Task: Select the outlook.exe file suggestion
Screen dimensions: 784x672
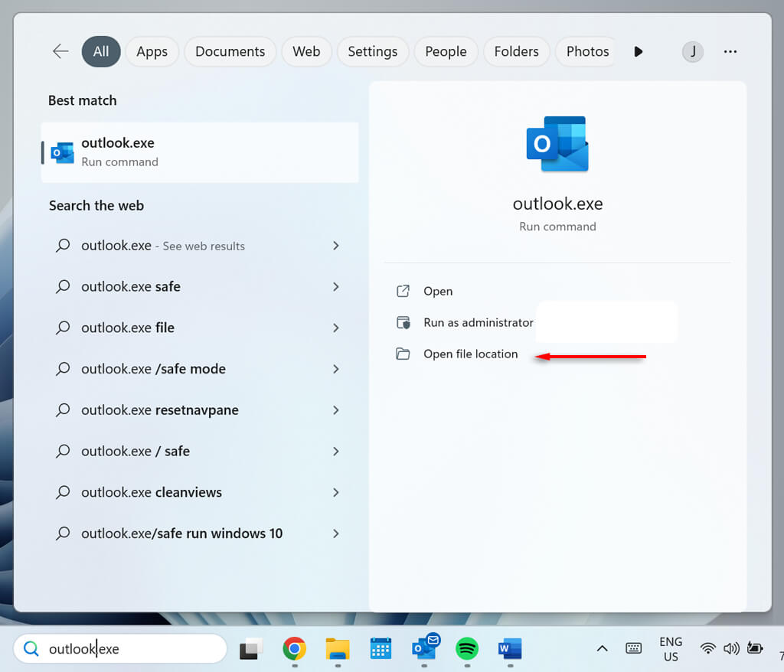Action: click(x=200, y=328)
